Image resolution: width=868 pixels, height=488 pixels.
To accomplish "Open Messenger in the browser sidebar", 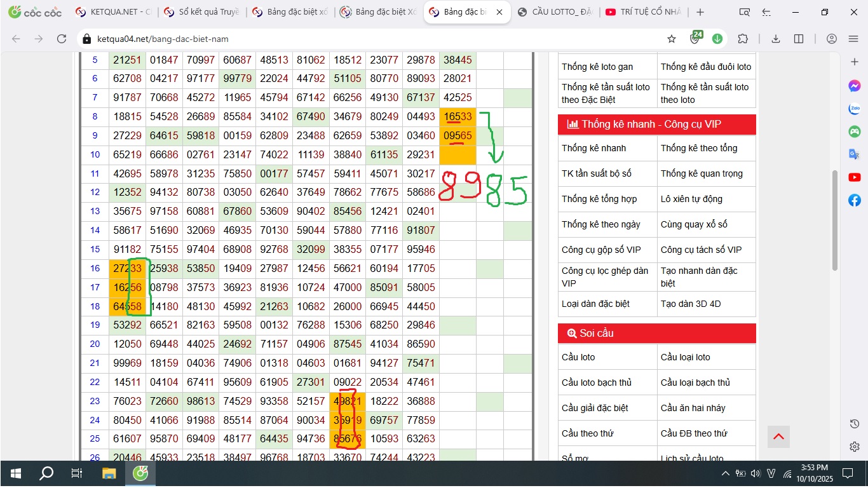I will click(x=855, y=86).
